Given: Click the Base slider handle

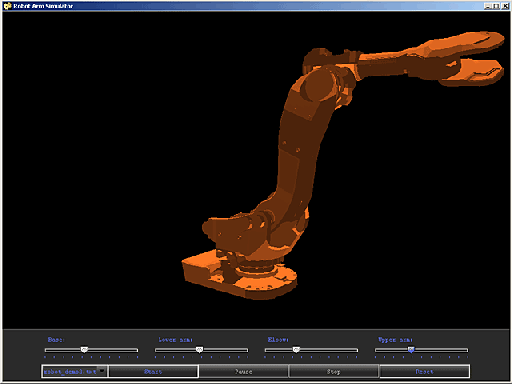Looking at the screenshot, I should [84, 349].
